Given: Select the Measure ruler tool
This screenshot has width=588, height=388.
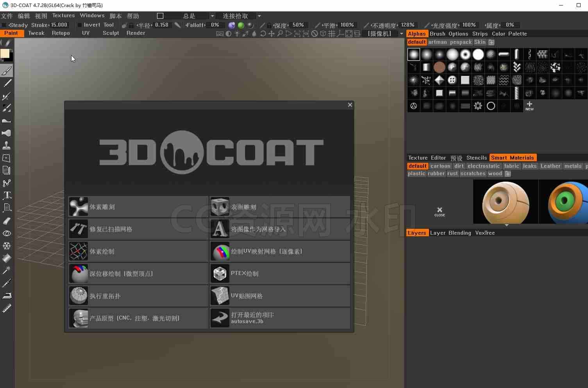Looking at the screenshot, I should coord(7,308).
